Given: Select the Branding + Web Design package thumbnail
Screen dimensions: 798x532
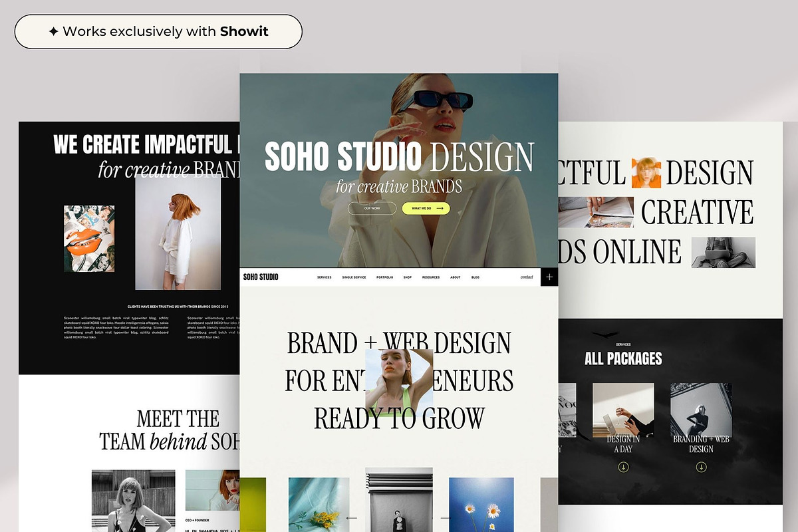Looking at the screenshot, I should (701, 410).
